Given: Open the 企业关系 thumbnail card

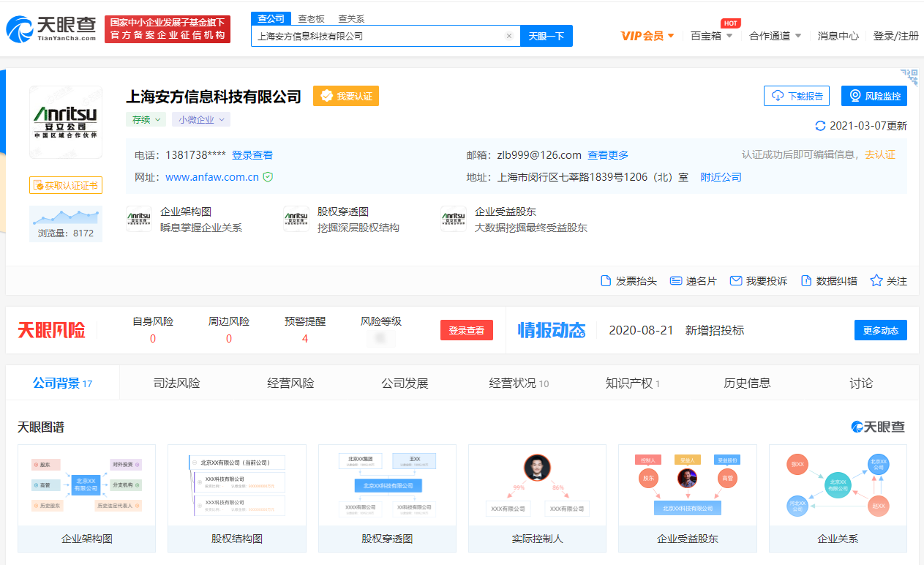Looking at the screenshot, I should click(838, 498).
